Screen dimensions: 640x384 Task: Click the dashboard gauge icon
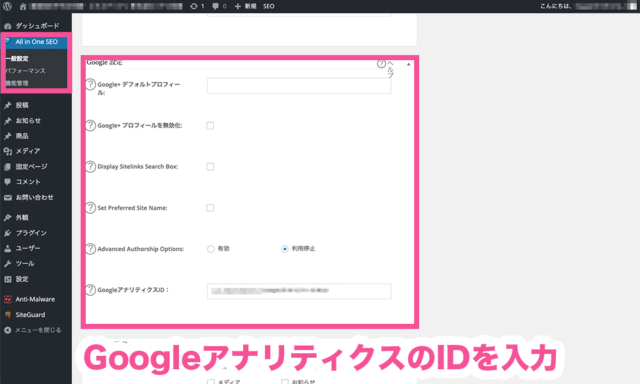click(7, 26)
